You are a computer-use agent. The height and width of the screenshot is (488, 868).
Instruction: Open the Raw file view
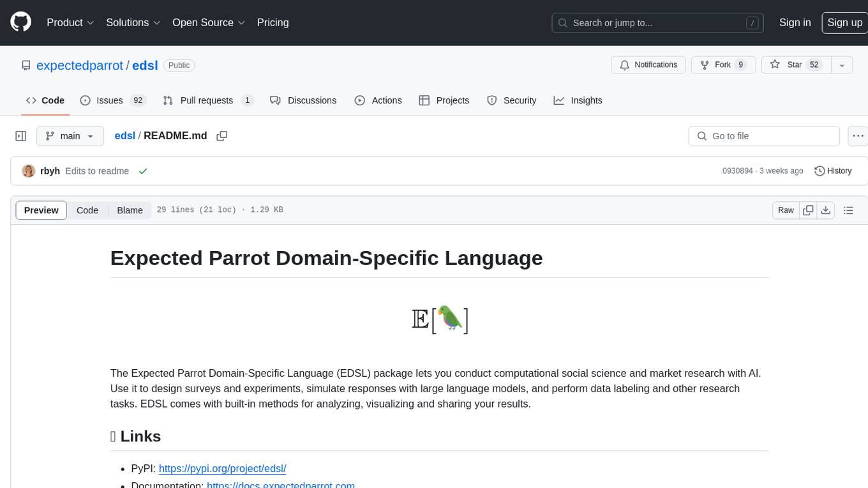click(x=786, y=210)
